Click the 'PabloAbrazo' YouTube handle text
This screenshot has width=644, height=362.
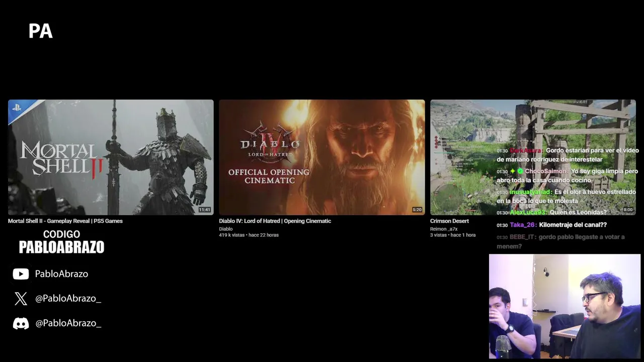click(x=61, y=274)
